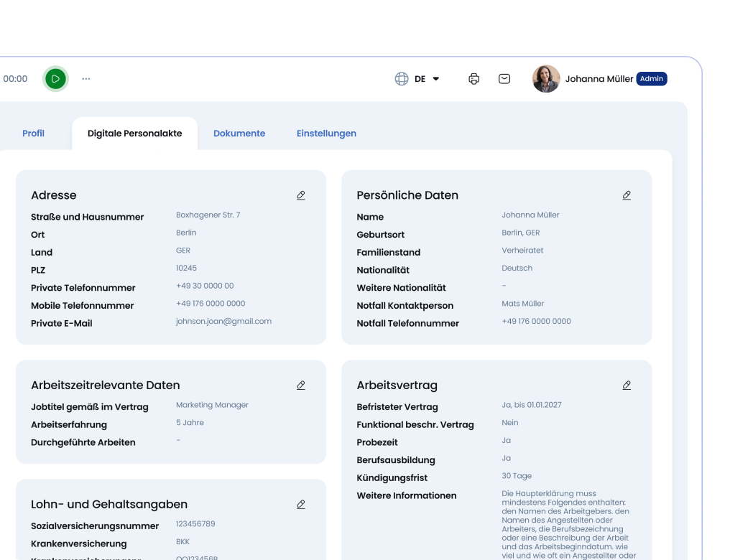Image resolution: width=753 pixels, height=560 pixels.
Task: Click the Notfall Telefonnummer value
Action: pyautogui.click(x=537, y=322)
